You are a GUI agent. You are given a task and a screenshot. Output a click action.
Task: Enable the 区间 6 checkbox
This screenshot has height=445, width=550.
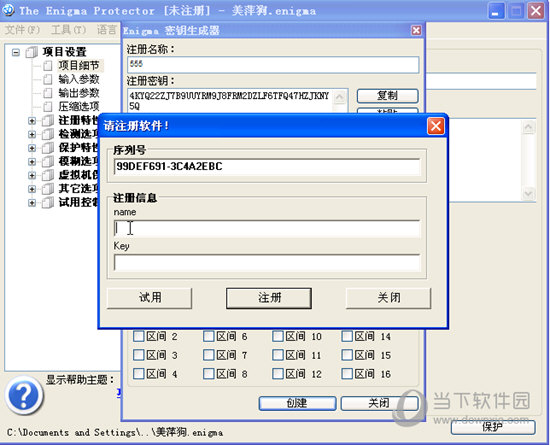pyautogui.click(x=209, y=336)
